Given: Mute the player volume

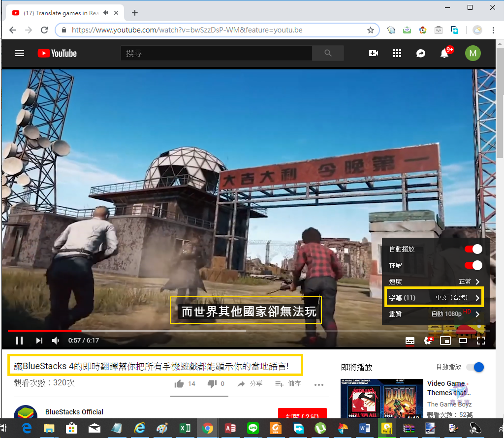Looking at the screenshot, I should (x=56, y=340).
